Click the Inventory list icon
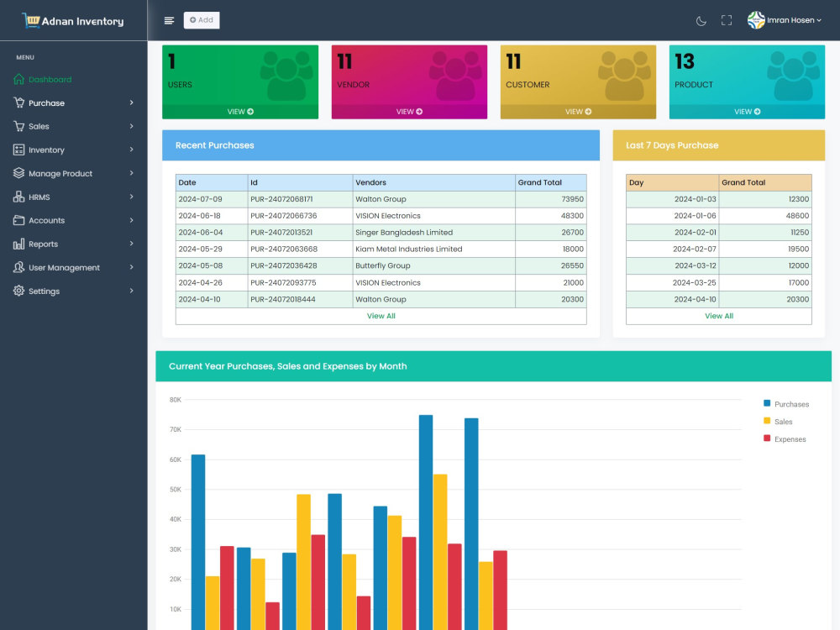 click(18, 150)
